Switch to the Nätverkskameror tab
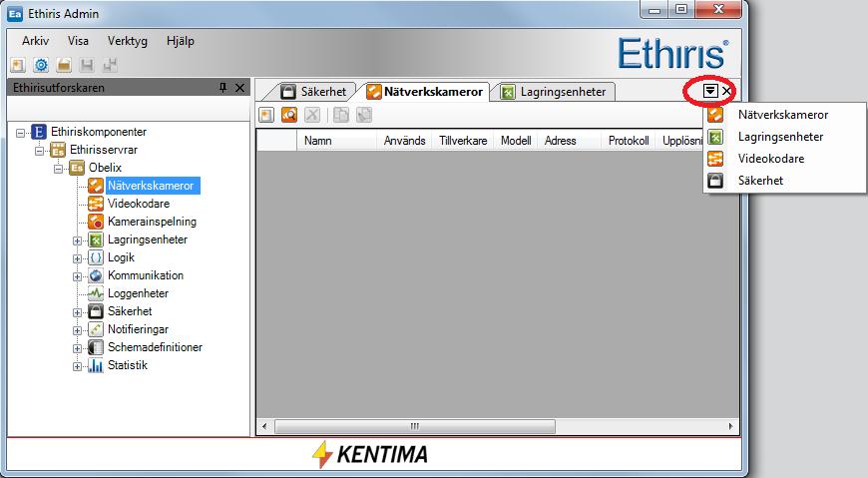 point(425,92)
